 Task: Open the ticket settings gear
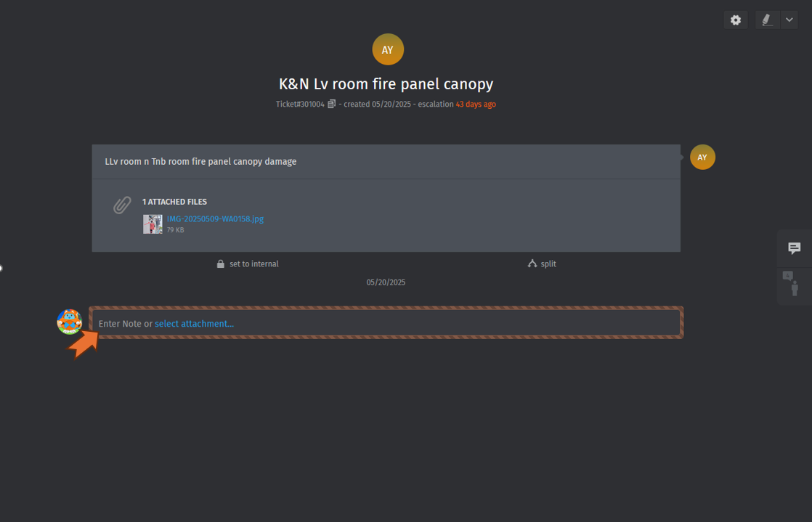click(736, 20)
